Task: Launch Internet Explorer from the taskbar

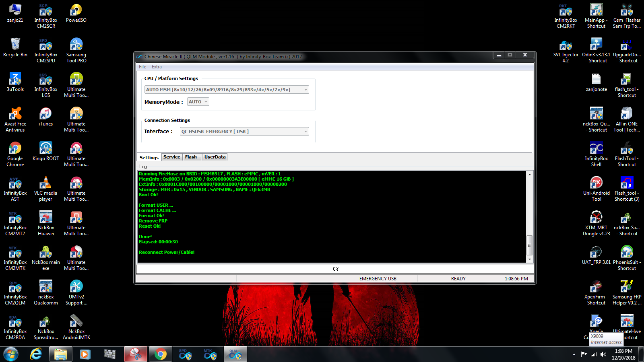Action: [x=36, y=354]
